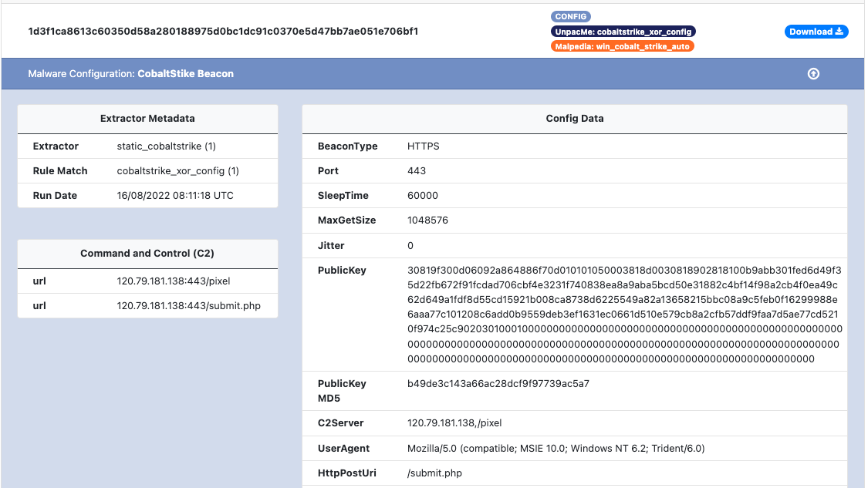Click the C2Server row label
This screenshot has height=488, width=868.
coord(340,422)
